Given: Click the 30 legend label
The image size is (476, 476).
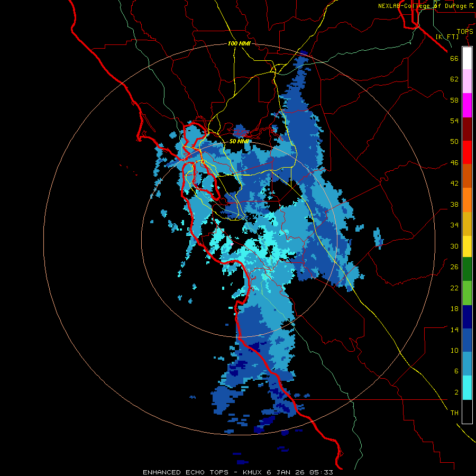Looking at the screenshot, I should (454, 246).
